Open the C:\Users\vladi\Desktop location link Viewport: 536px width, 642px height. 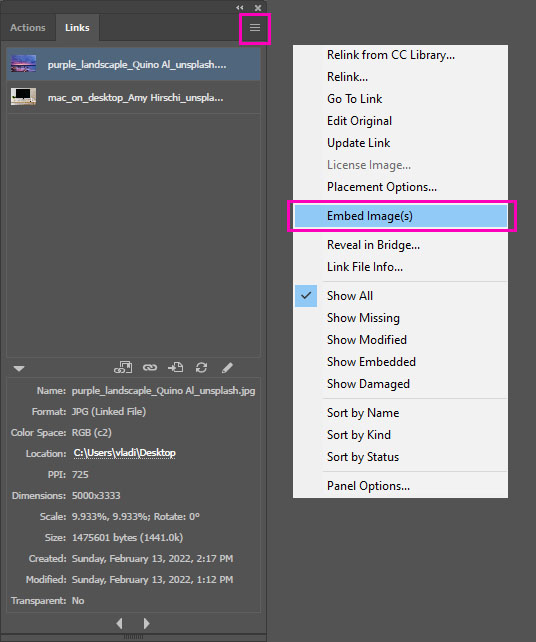[x=124, y=453]
